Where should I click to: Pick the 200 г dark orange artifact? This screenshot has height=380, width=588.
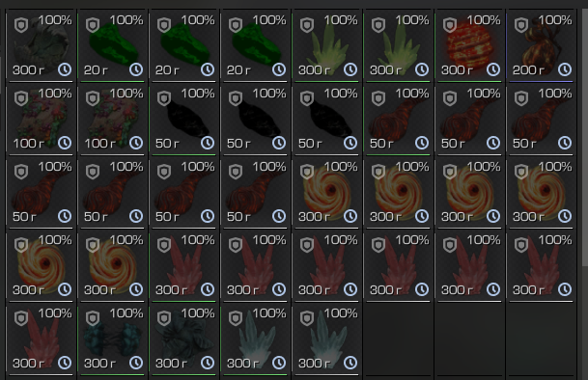coord(541,45)
